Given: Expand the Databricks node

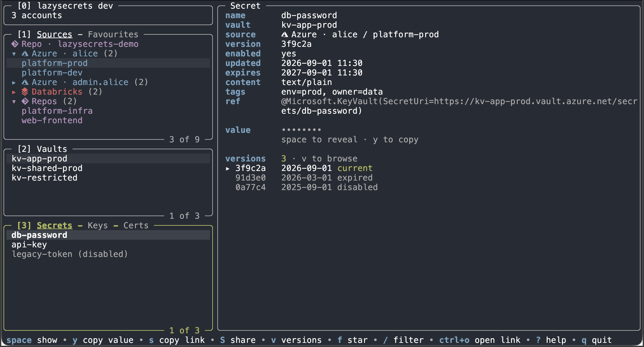Looking at the screenshot, I should pos(14,92).
